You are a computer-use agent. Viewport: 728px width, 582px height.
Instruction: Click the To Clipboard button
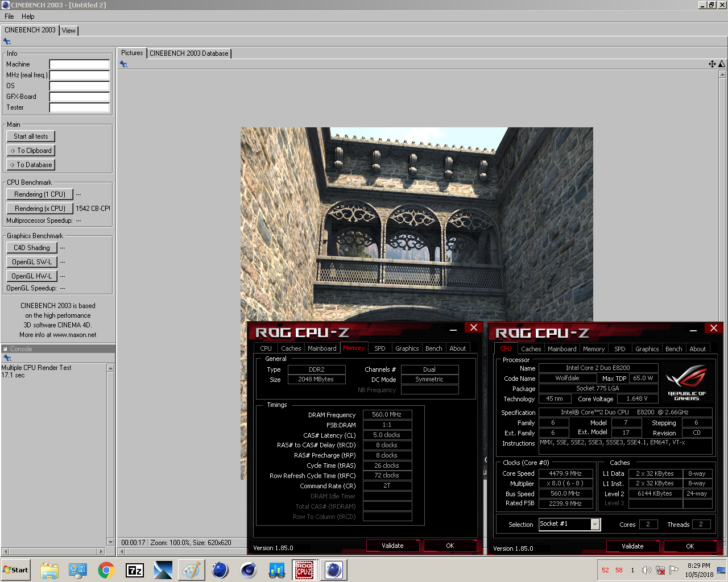(x=31, y=151)
